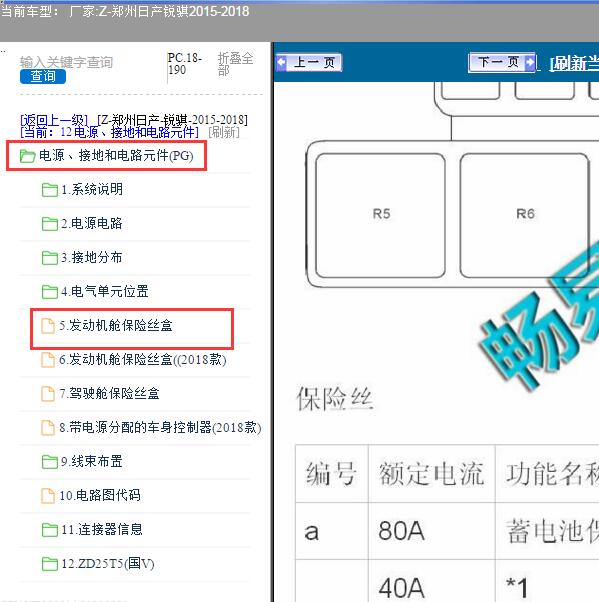Expand the 3.接地分布 item
Image resolution: width=599 pixels, height=602 pixels.
click(x=92, y=257)
